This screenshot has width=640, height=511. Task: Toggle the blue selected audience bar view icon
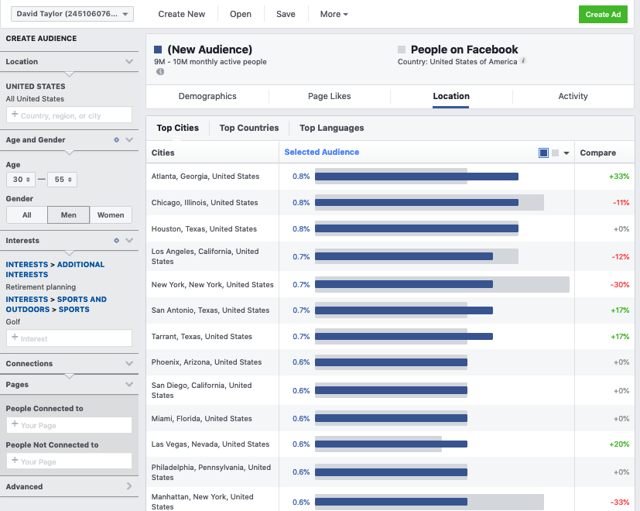543,153
